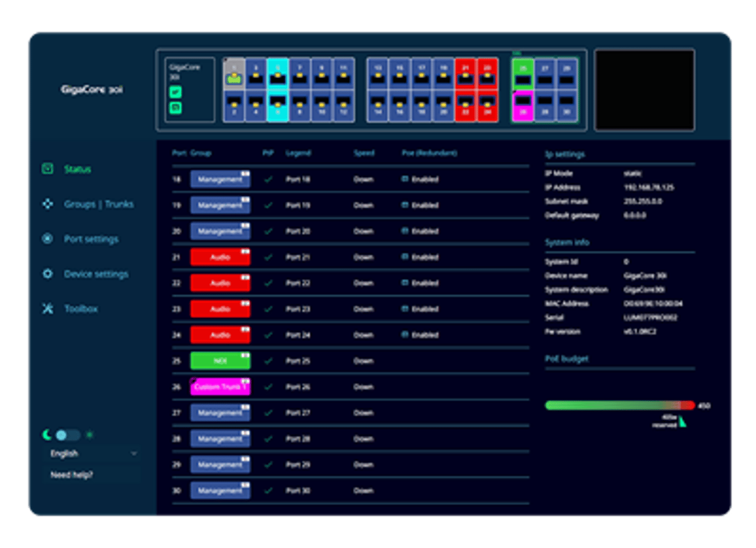The height and width of the screenshot is (548, 756).
Task: Click the PoE budget progress bar
Action: (619, 405)
